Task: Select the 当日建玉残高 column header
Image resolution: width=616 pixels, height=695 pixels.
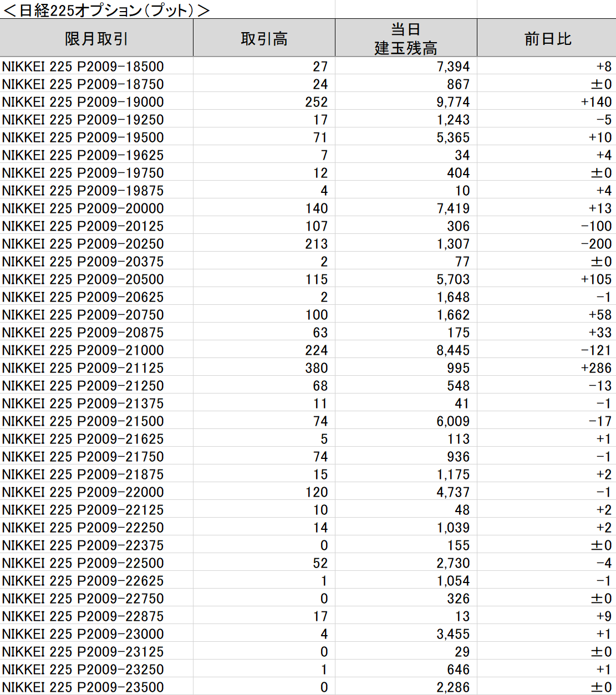Action: point(406,38)
